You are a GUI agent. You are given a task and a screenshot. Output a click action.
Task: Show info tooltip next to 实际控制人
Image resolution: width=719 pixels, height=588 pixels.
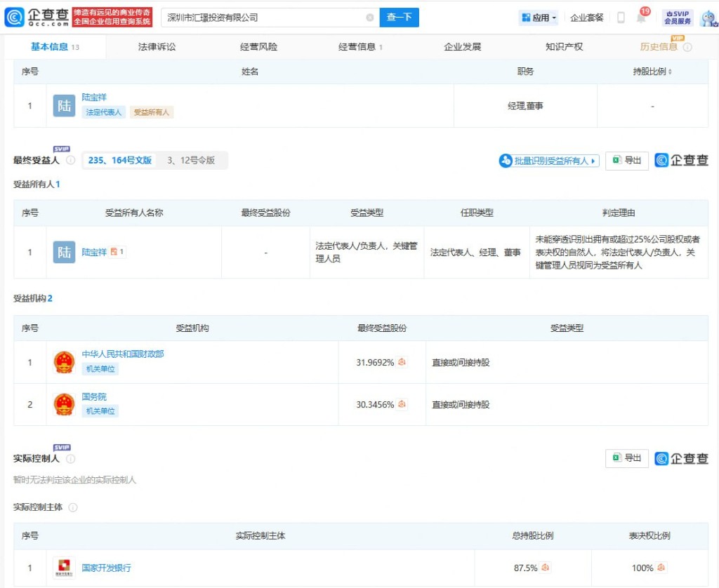71,459
